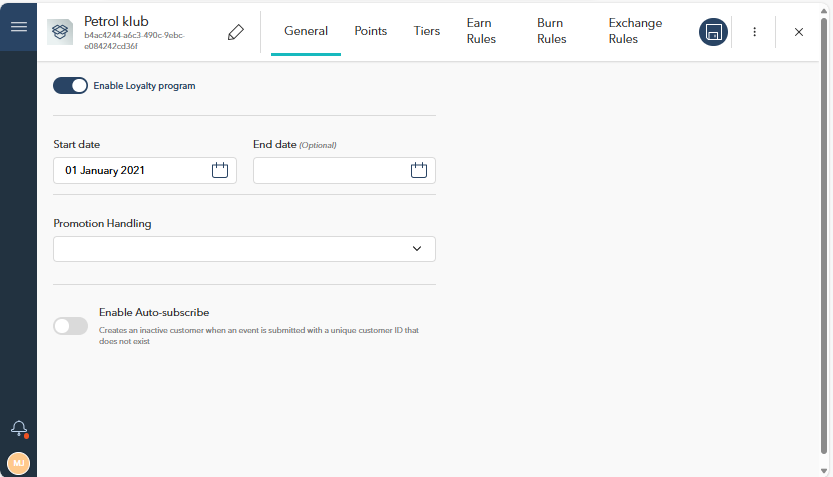Viewport: 833px width, 477px height.
Task: Select the Exchange Rules tab
Action: coord(635,31)
